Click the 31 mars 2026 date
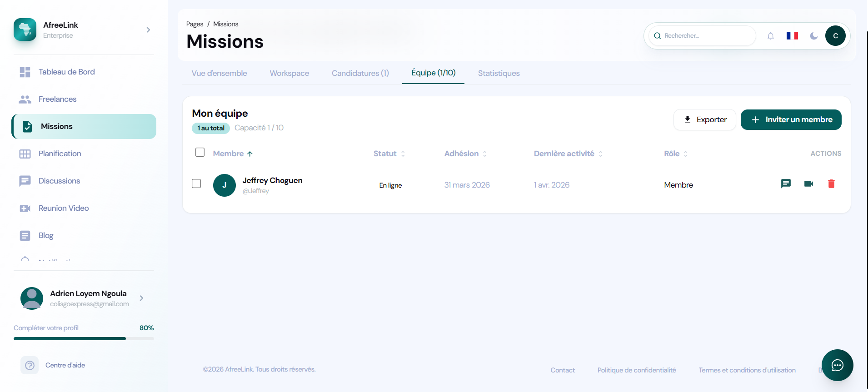The height and width of the screenshot is (392, 868). click(467, 185)
